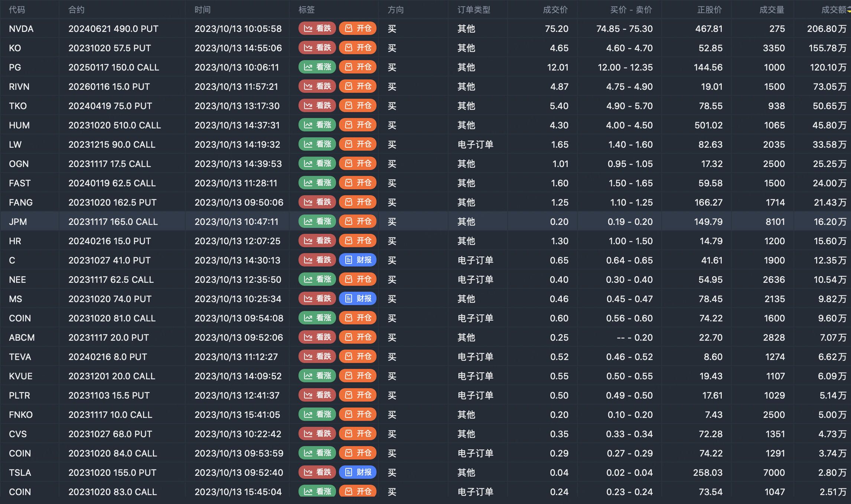This screenshot has height=504, width=851.
Task: Click the 开仓 tag in LW row
Action: pyautogui.click(x=358, y=144)
